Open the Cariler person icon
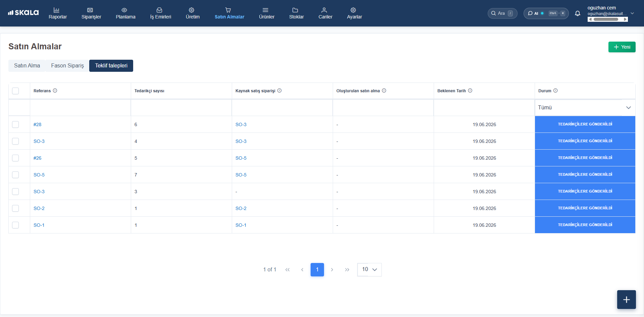Image resolution: width=644 pixels, height=317 pixels. click(324, 10)
